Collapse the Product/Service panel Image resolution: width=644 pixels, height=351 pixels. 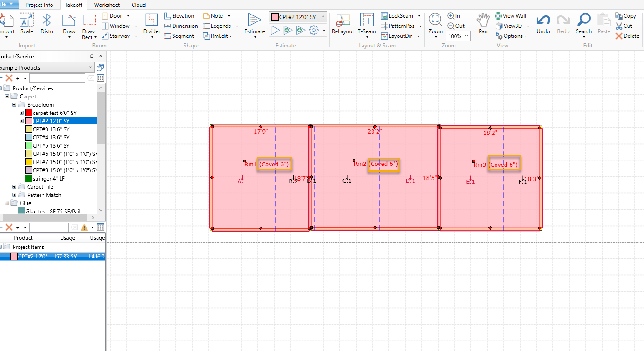click(101, 57)
